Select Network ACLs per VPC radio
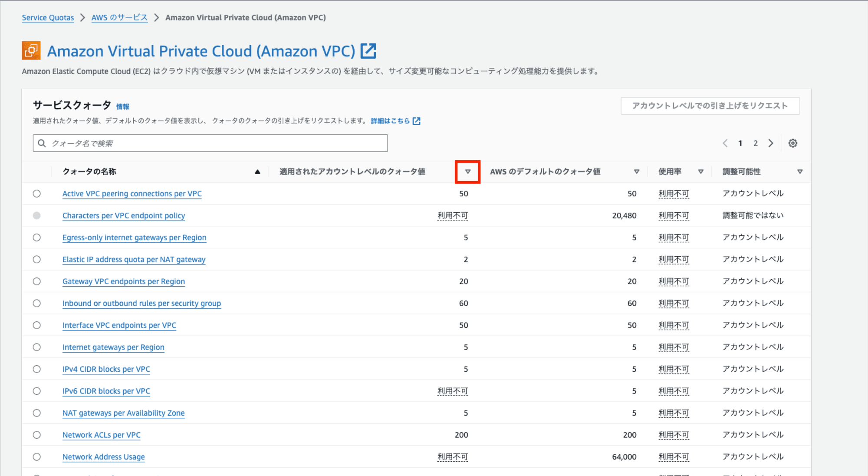Screen dimensions: 868x476 (37, 435)
